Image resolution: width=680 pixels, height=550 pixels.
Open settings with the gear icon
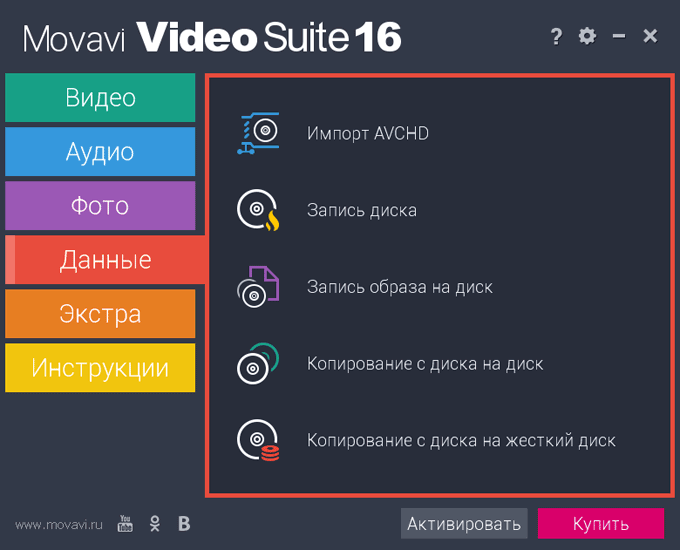(x=587, y=36)
